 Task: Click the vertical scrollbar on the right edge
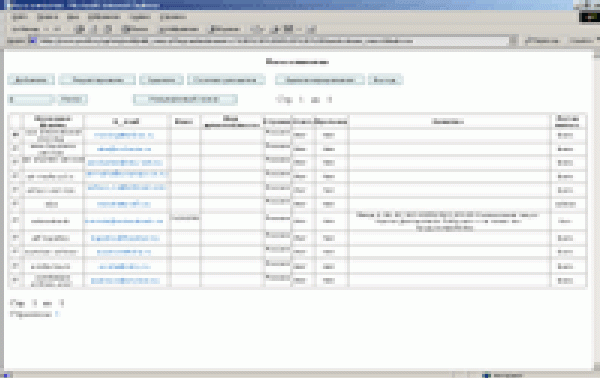click(x=596, y=209)
